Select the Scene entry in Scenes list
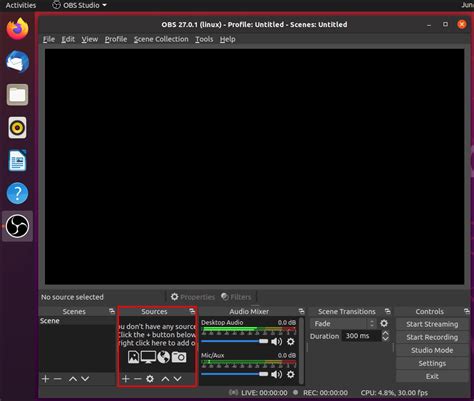This screenshot has width=474, height=401. pos(77,321)
